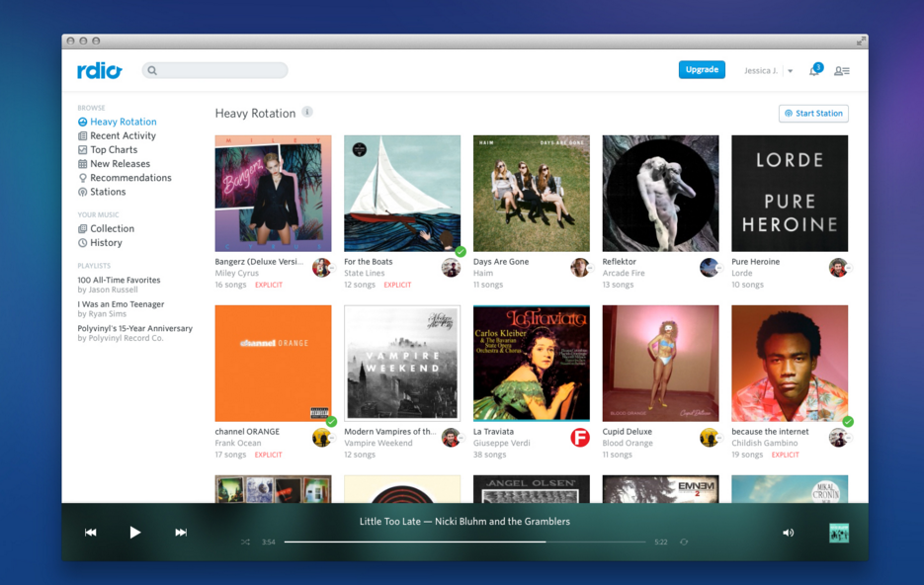Click the user avatar beside For the Boats
This screenshot has height=585, width=924.
point(451,268)
